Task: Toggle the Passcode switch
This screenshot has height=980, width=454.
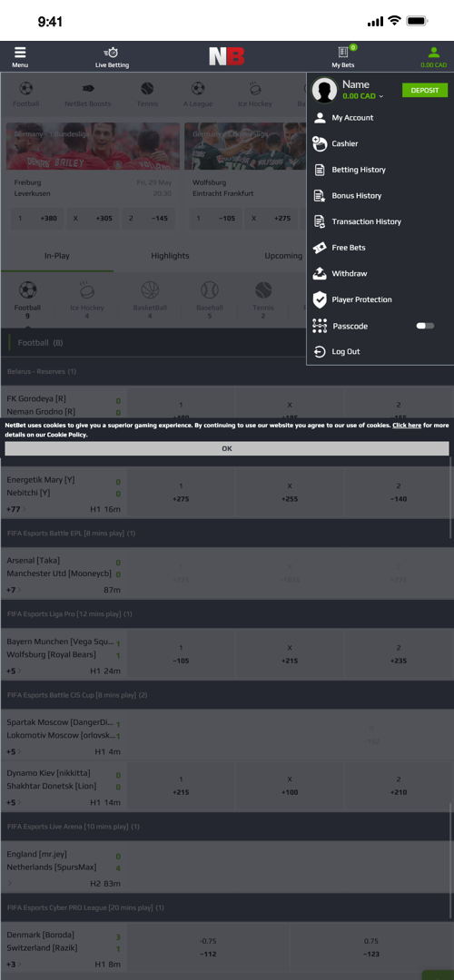Action: point(425,326)
